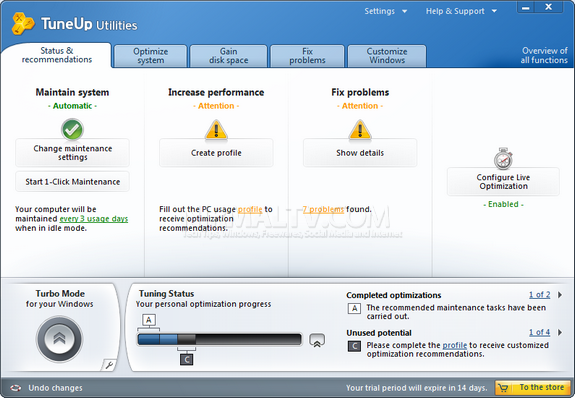Screen dimensions: 575x398
Task: Click the To the store button
Action: pos(533,388)
